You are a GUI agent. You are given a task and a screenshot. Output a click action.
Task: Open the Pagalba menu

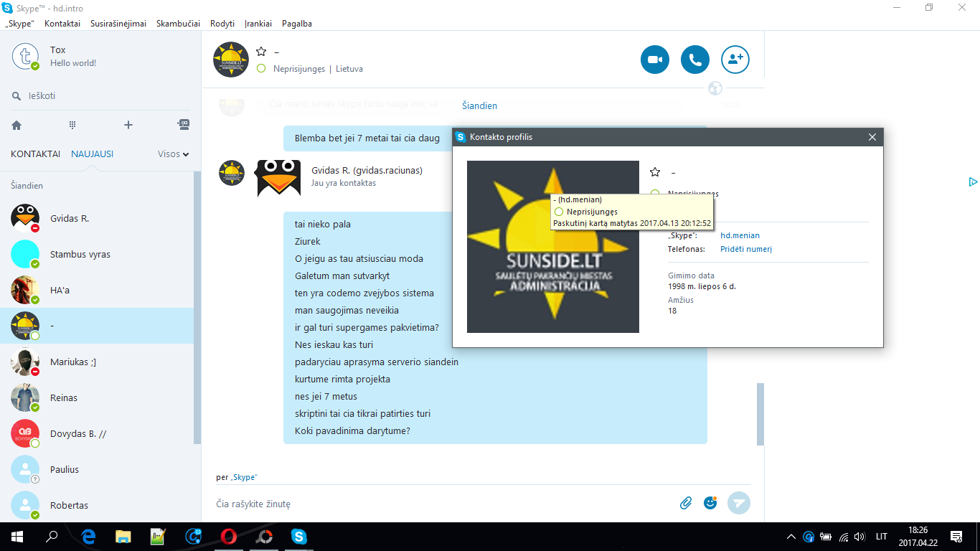coord(297,24)
